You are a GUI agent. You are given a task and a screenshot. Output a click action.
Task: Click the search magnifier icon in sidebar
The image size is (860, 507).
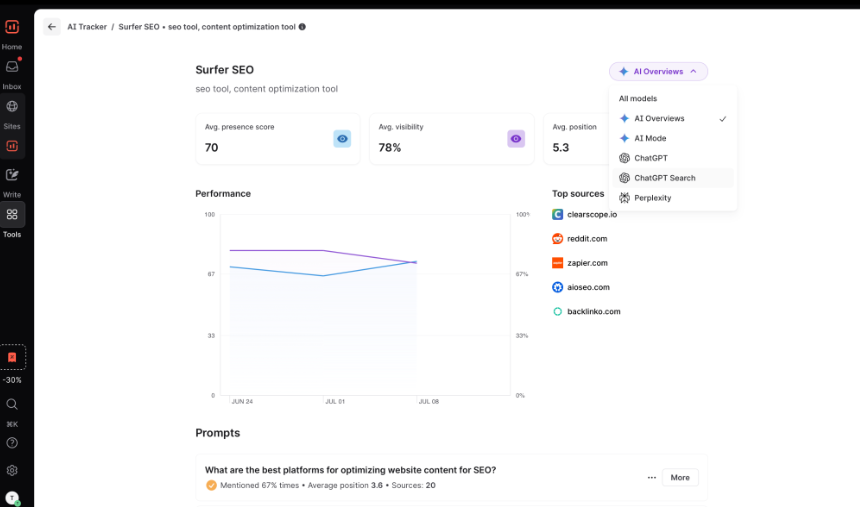(12, 404)
